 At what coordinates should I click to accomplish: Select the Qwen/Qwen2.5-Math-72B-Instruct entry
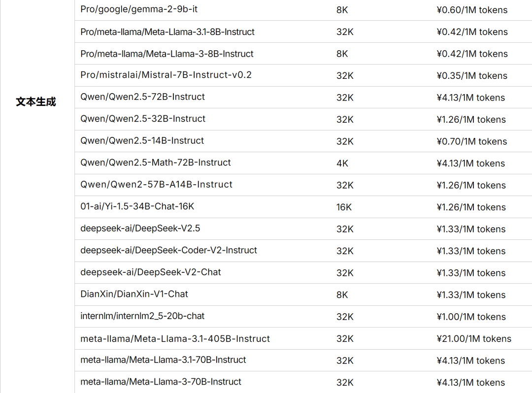pyautogui.click(x=155, y=163)
